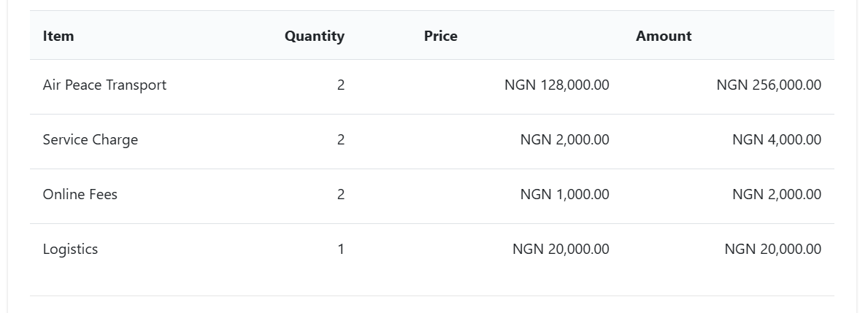
Task: Click the NGN 2,000.00 Service Charge price
Action: (564, 140)
